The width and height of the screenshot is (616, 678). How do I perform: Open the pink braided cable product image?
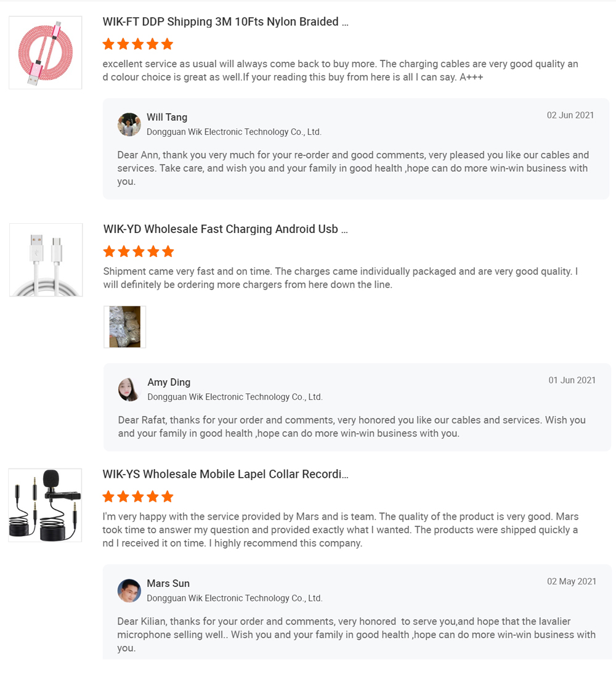46,53
